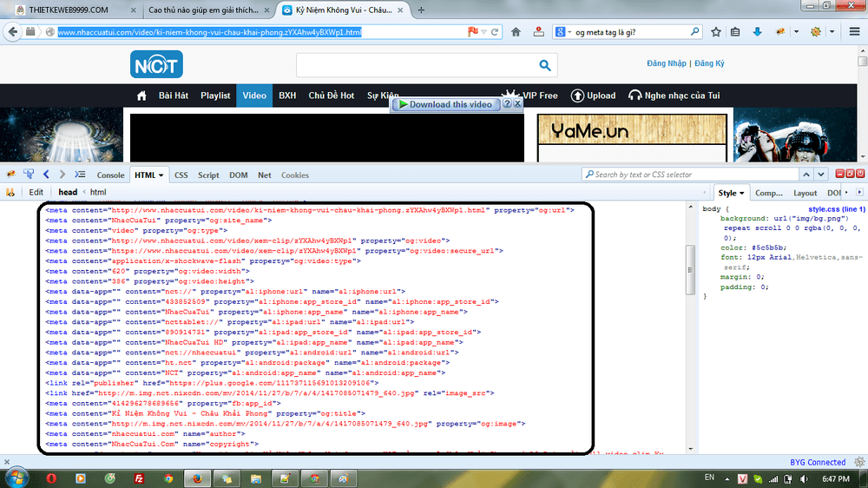Show hidden system tray icons arrow
The image size is (868, 488).
point(727,479)
